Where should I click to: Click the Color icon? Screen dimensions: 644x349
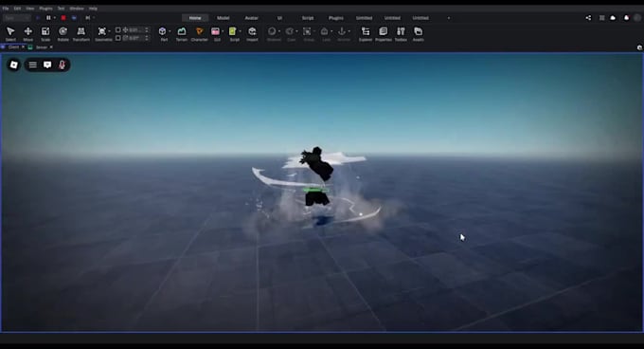point(290,31)
